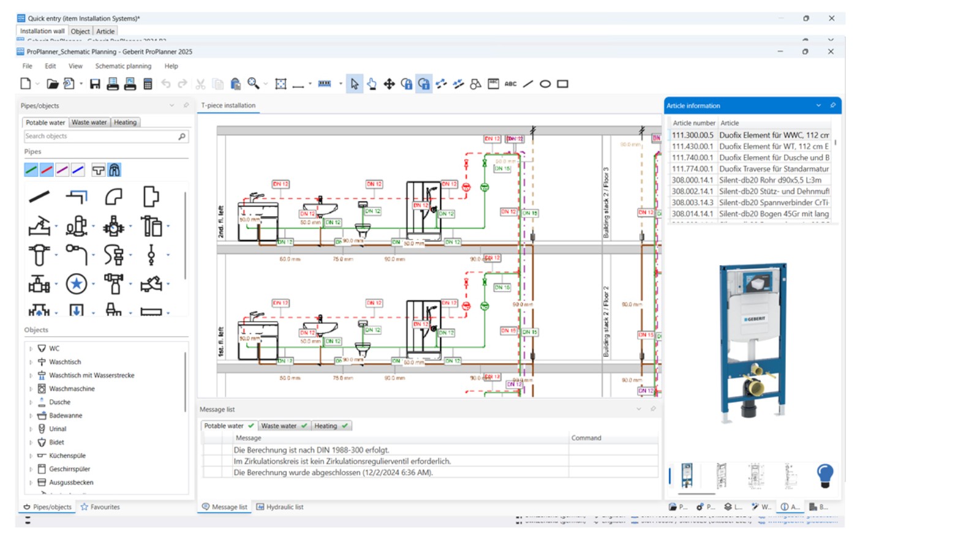980x551 pixels.
Task: Click the blue lightbulb icon in Article information
Action: tap(824, 474)
